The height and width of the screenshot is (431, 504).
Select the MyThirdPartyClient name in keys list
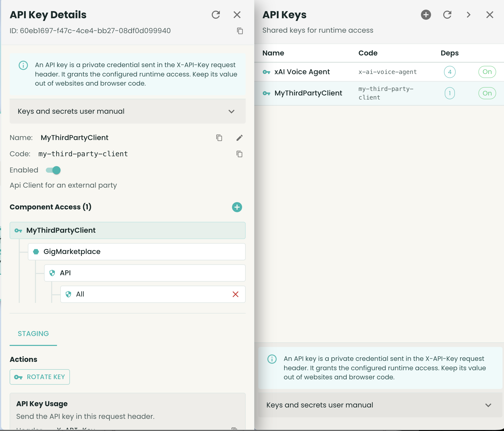(x=308, y=93)
